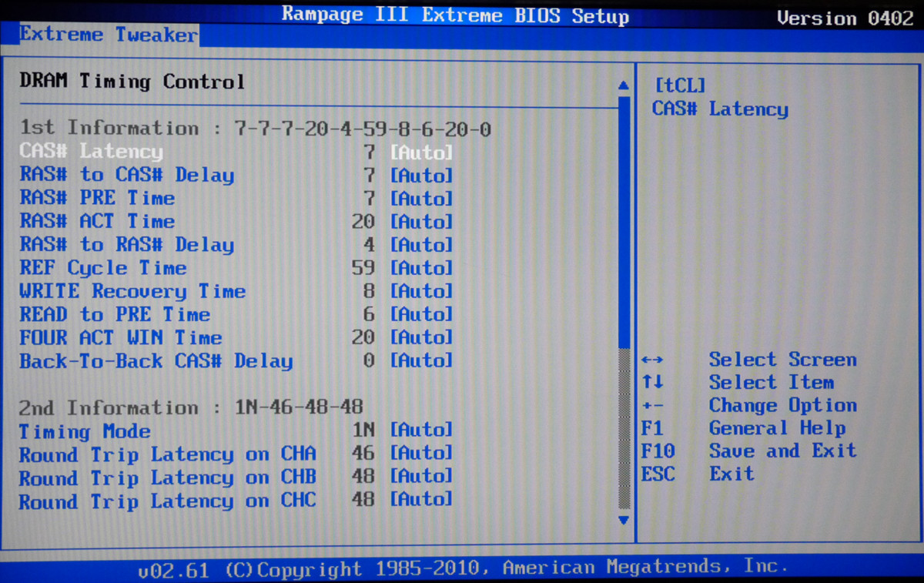Open Round Trip Latency CHB [Auto] option
Image resolution: width=924 pixels, height=583 pixels.
click(x=422, y=476)
